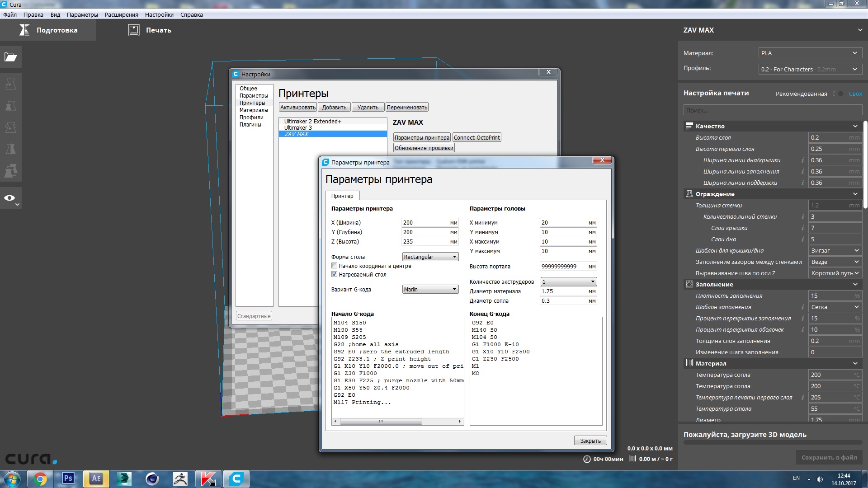The height and width of the screenshot is (488, 868).
Task: Click the Connect OctoPrint button
Action: [x=477, y=137]
